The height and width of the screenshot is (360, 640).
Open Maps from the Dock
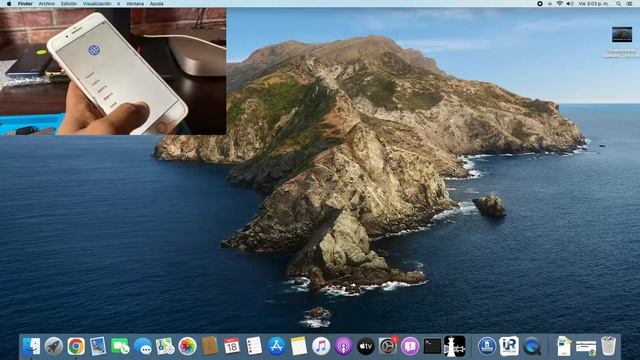(165, 346)
